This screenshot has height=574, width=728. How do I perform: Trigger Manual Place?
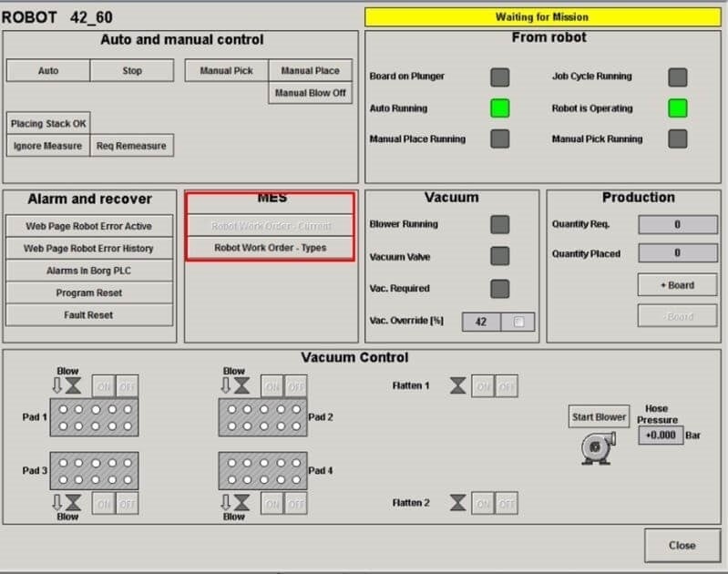click(310, 70)
